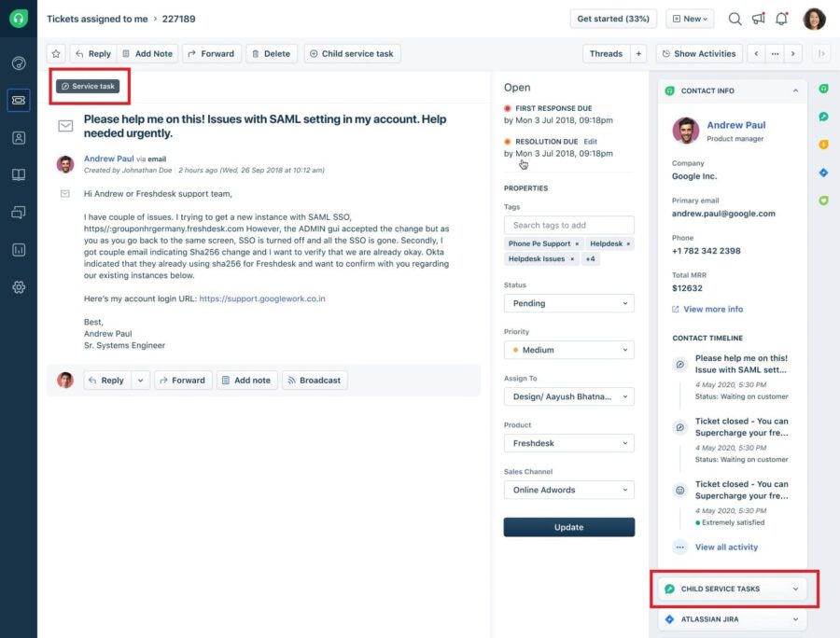Open the Assign To dropdown
840x638 pixels.
click(x=569, y=396)
